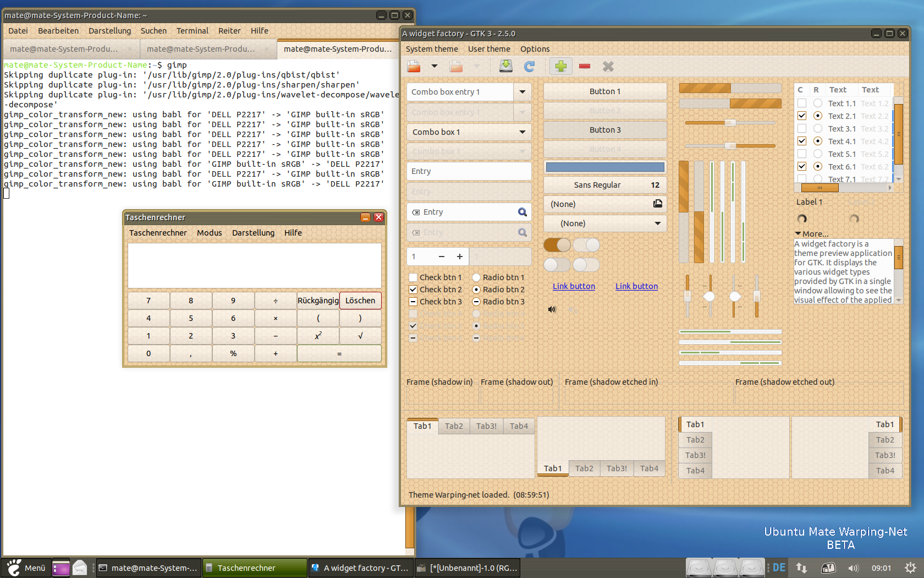Open the power icon in system tray
This screenshot has height=578, width=924.
(910, 568)
